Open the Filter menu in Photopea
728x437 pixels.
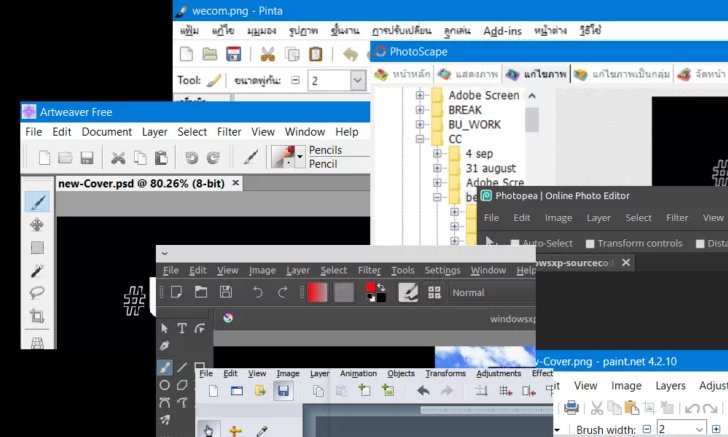click(x=677, y=218)
